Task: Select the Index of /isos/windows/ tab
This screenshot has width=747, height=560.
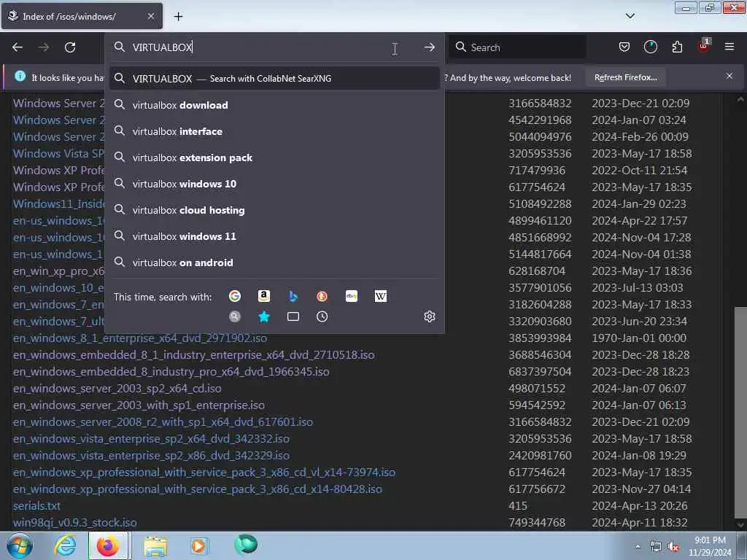Action: [x=82, y=16]
